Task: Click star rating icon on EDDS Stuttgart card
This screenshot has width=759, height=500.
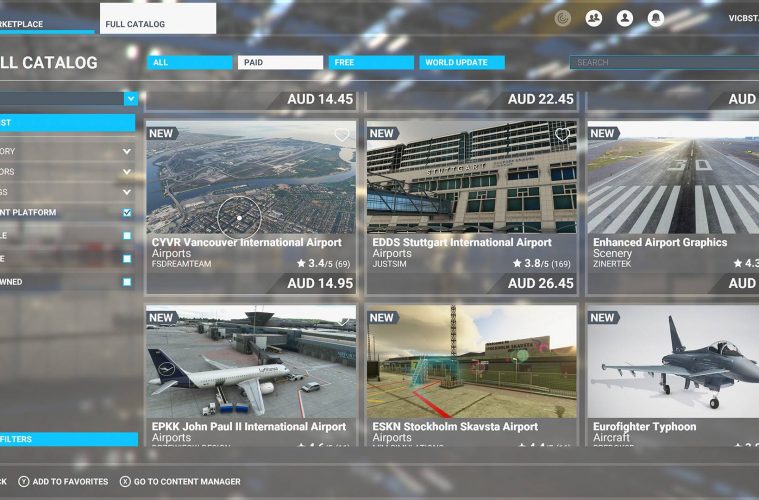Action: (x=517, y=263)
